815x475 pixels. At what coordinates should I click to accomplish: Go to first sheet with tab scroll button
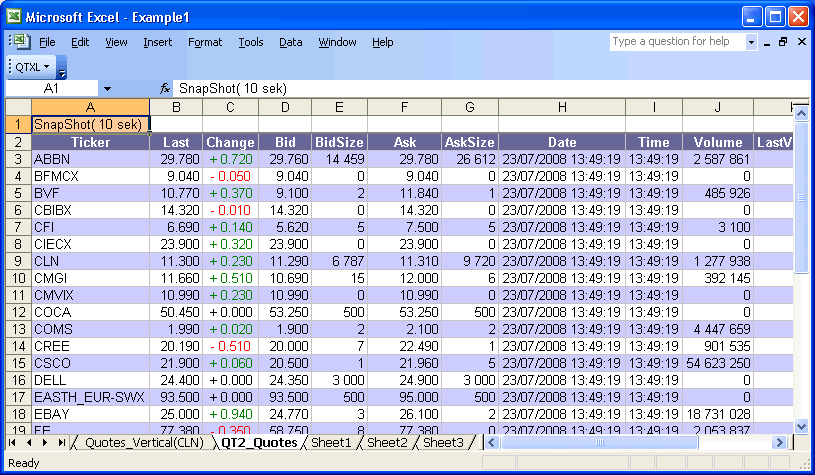tap(14, 442)
